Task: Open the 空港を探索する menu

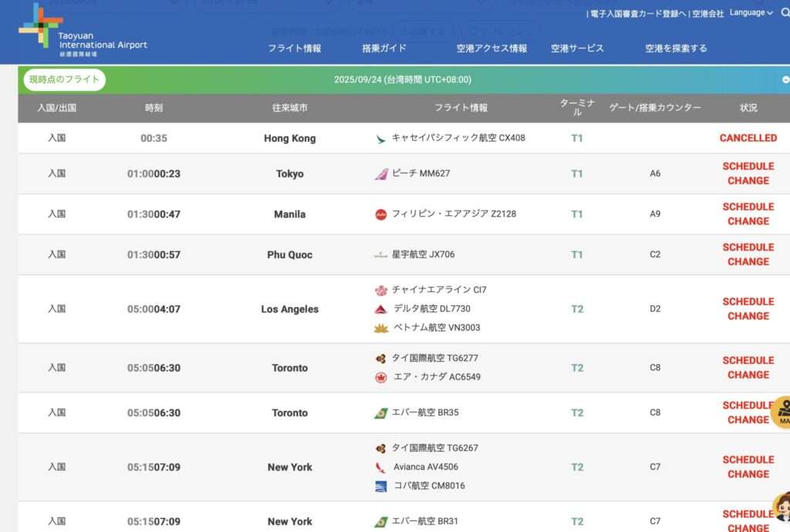Action: click(x=676, y=49)
